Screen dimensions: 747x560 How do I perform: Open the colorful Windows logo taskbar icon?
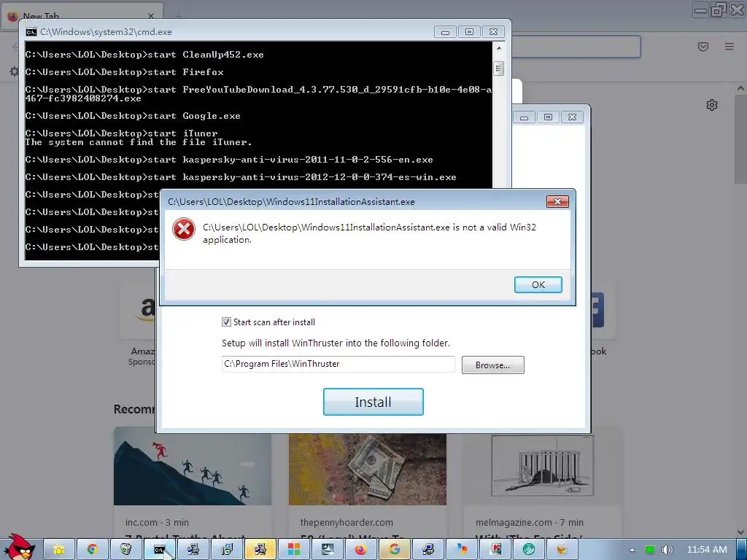click(294, 550)
